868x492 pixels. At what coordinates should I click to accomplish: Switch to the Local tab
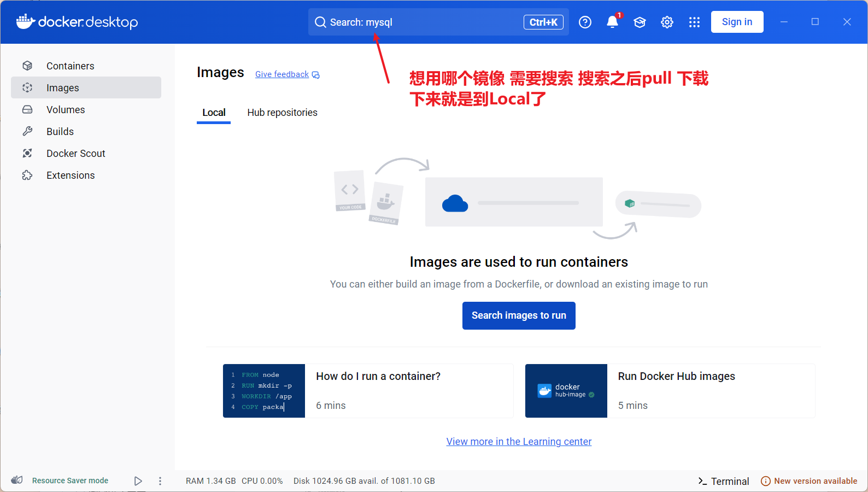(214, 113)
